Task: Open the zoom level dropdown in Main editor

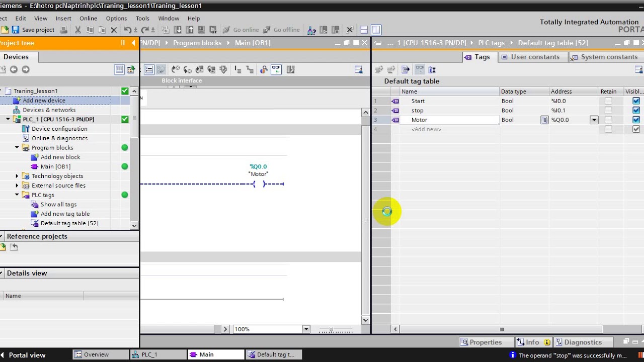Action: pyautogui.click(x=306, y=329)
